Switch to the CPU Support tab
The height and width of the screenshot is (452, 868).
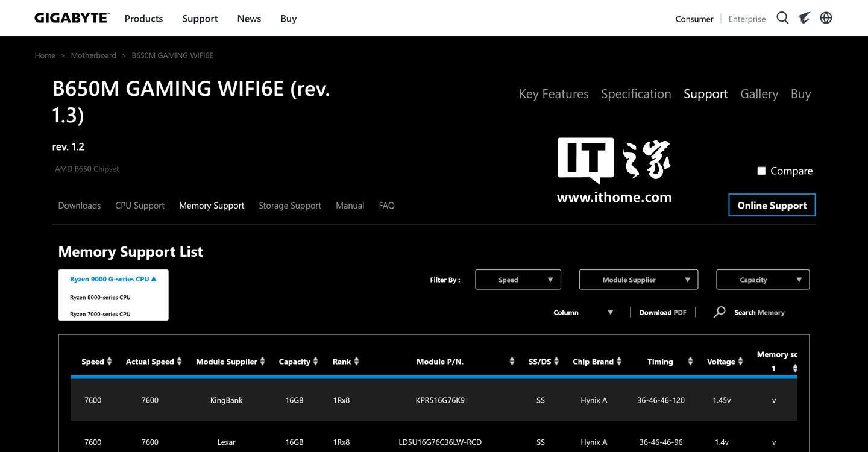click(x=140, y=206)
